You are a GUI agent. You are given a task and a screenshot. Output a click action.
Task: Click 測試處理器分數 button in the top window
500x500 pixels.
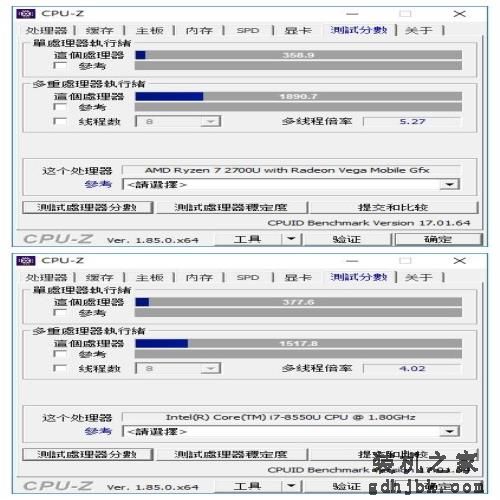coord(87,207)
